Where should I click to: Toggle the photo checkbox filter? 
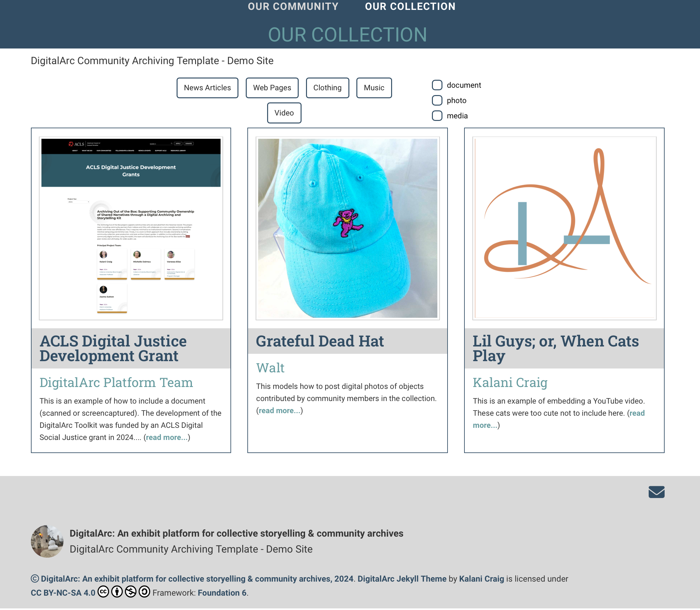(437, 100)
